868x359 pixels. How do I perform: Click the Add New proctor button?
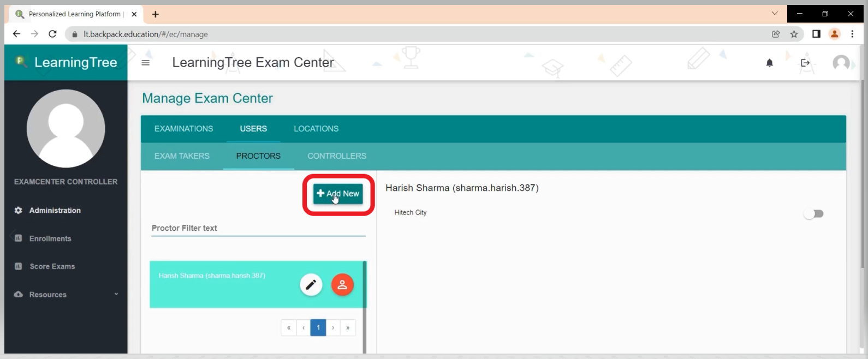pyautogui.click(x=338, y=194)
